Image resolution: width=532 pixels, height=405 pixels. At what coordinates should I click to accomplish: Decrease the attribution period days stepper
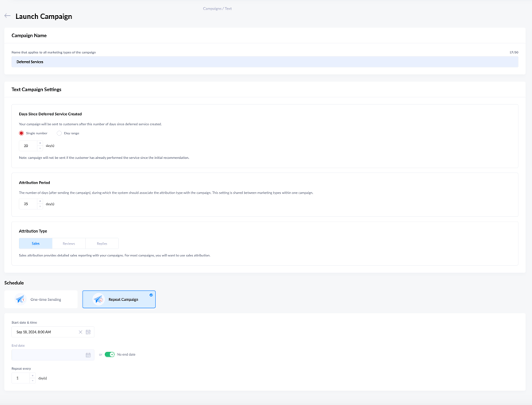pyautogui.click(x=40, y=206)
